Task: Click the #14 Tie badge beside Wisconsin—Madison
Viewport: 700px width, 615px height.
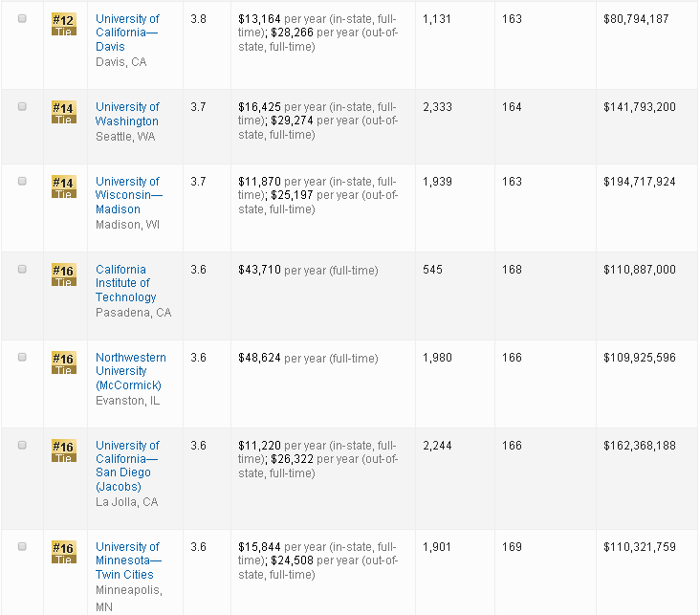Action: [x=63, y=187]
